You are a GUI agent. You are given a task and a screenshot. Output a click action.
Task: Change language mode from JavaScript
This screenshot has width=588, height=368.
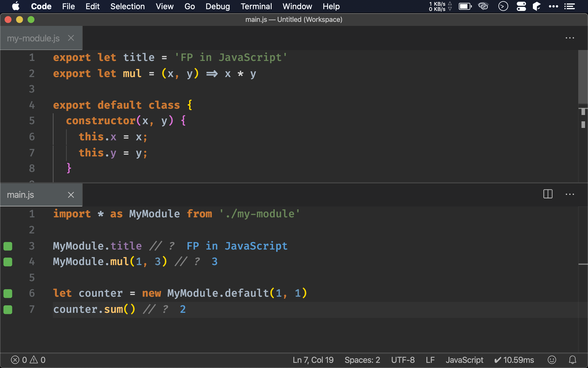464,360
